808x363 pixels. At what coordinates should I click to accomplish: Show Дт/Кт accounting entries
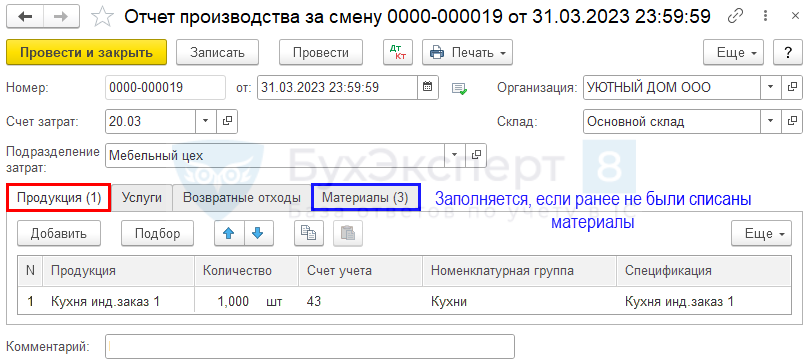397,52
